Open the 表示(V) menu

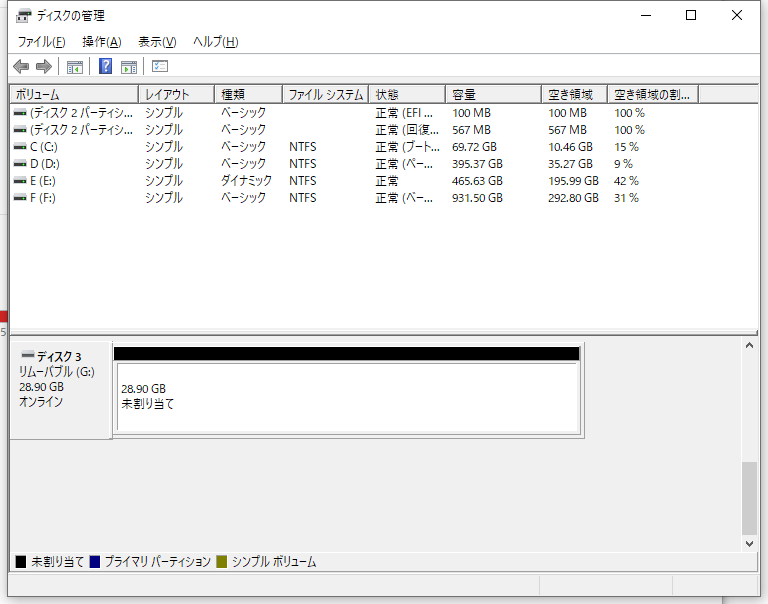point(157,42)
